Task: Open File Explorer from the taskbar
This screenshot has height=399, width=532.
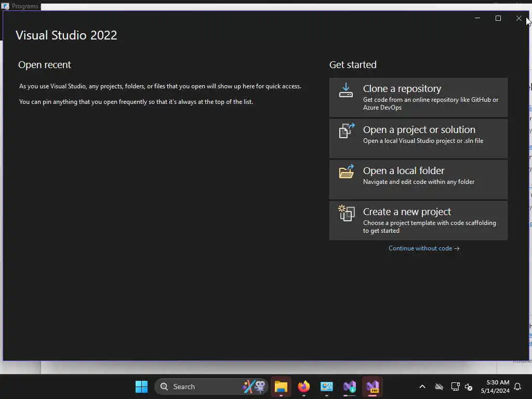Action: tap(281, 387)
